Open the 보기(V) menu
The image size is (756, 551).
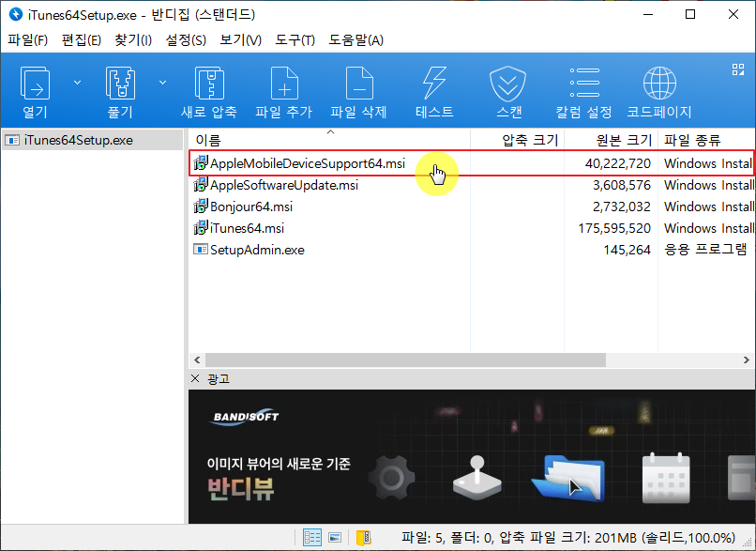[x=241, y=40]
